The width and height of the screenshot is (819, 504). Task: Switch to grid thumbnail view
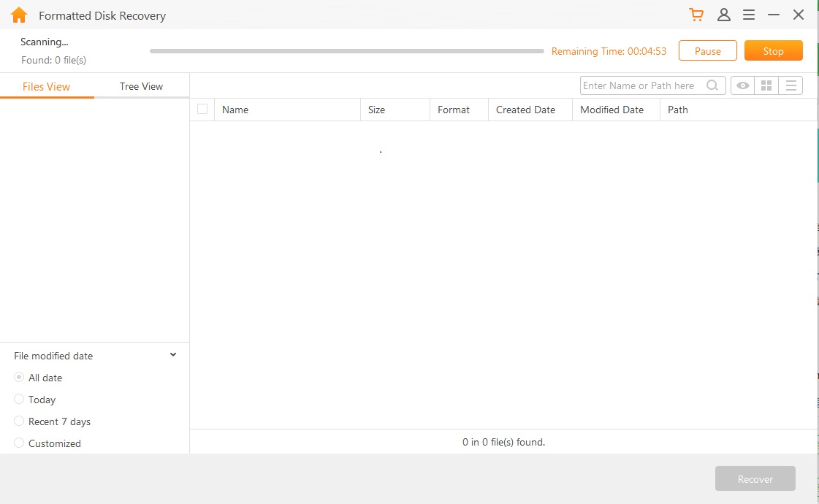[x=766, y=86]
